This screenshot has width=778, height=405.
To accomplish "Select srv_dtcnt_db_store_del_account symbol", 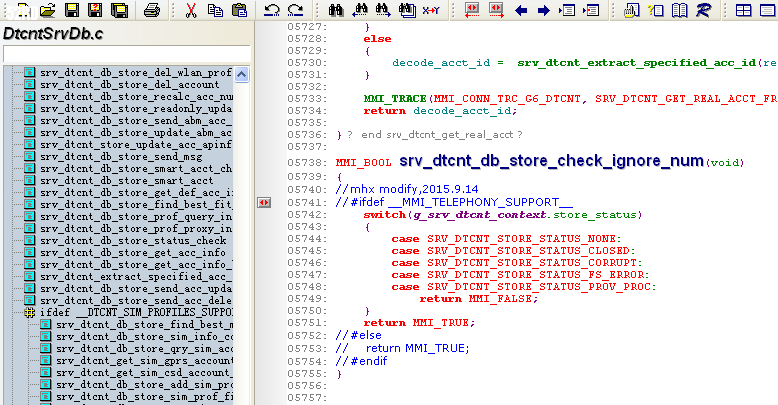I will (130, 84).
